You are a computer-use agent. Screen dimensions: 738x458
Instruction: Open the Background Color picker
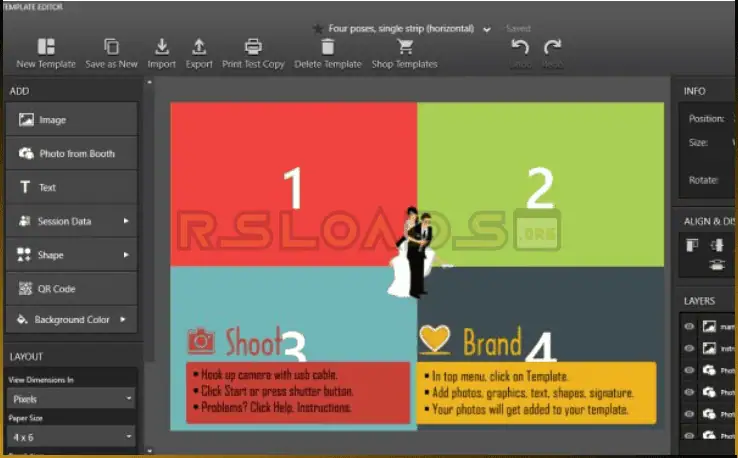(x=71, y=320)
